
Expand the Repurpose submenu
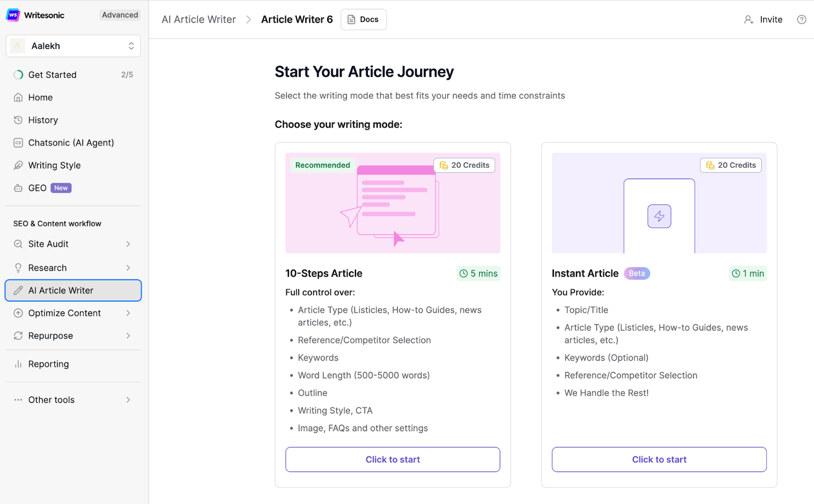(128, 336)
